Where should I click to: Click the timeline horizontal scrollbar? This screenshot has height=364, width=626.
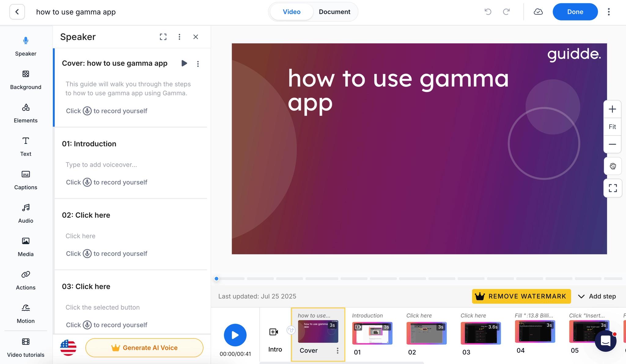341,363
